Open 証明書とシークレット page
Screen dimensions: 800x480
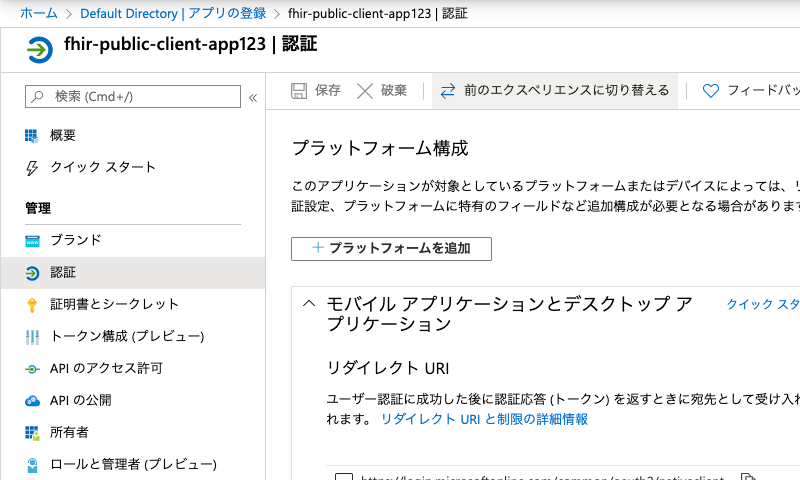[115, 304]
